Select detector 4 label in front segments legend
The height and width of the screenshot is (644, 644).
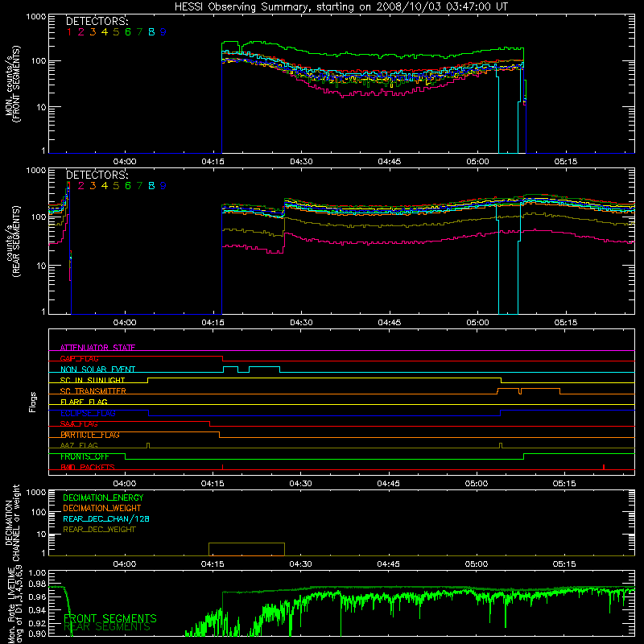[x=105, y=32]
